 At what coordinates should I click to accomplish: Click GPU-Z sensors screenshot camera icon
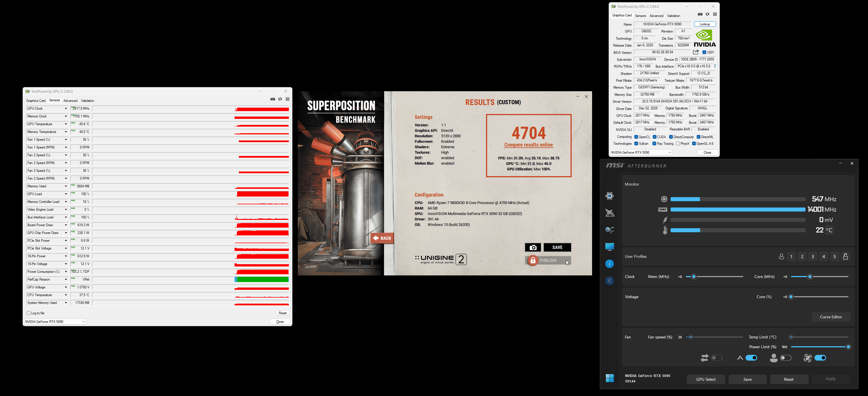[272, 99]
